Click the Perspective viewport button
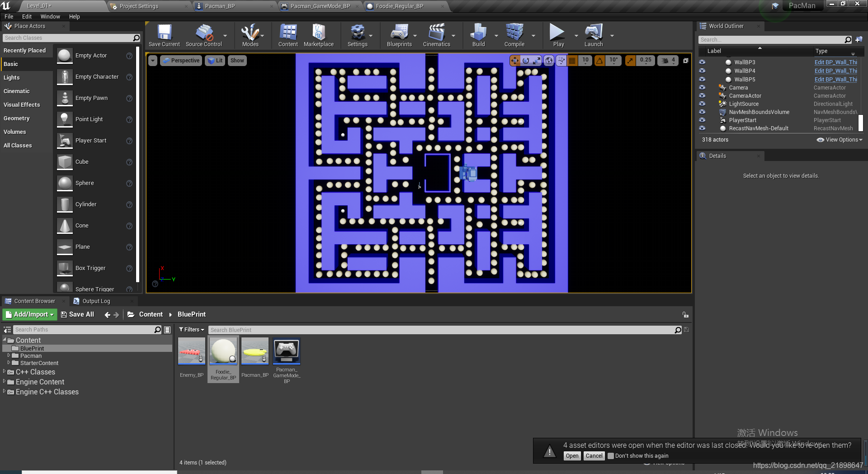This screenshot has height=474, width=868. [181, 61]
